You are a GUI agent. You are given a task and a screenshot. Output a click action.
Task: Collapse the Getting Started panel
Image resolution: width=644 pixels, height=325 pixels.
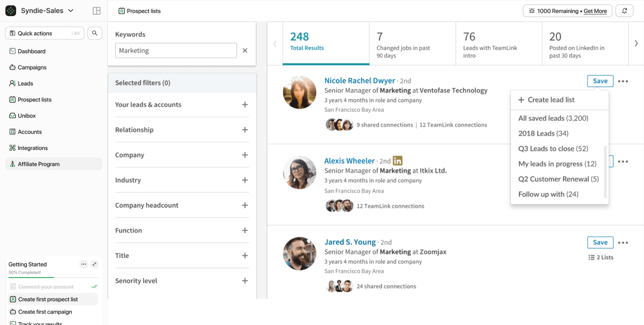[x=94, y=264]
